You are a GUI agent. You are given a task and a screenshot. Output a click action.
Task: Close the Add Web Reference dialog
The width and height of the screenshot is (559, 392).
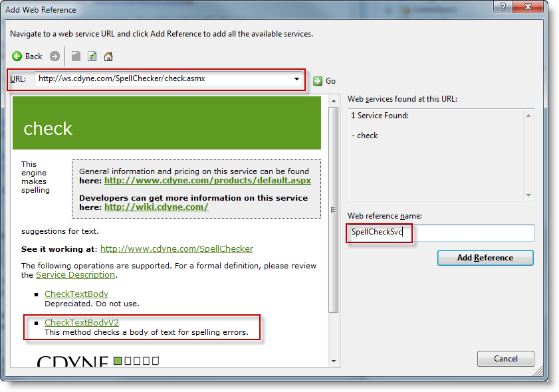[519, 8]
